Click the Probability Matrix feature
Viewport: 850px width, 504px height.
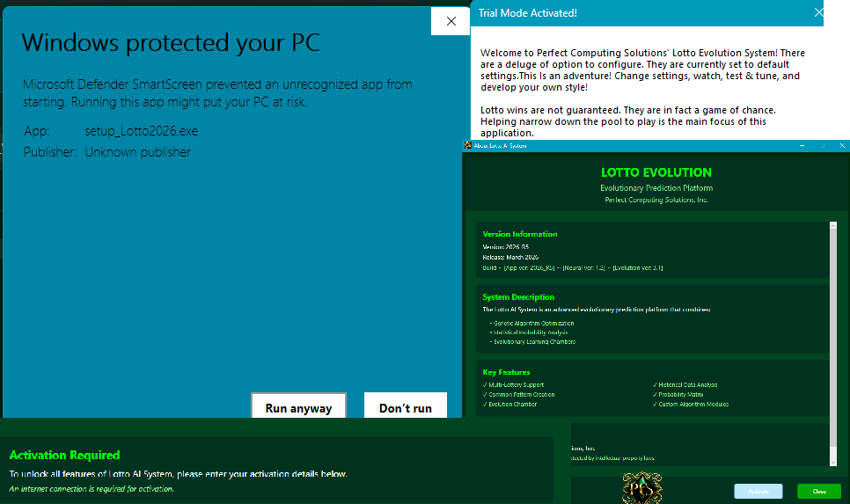[x=678, y=395]
